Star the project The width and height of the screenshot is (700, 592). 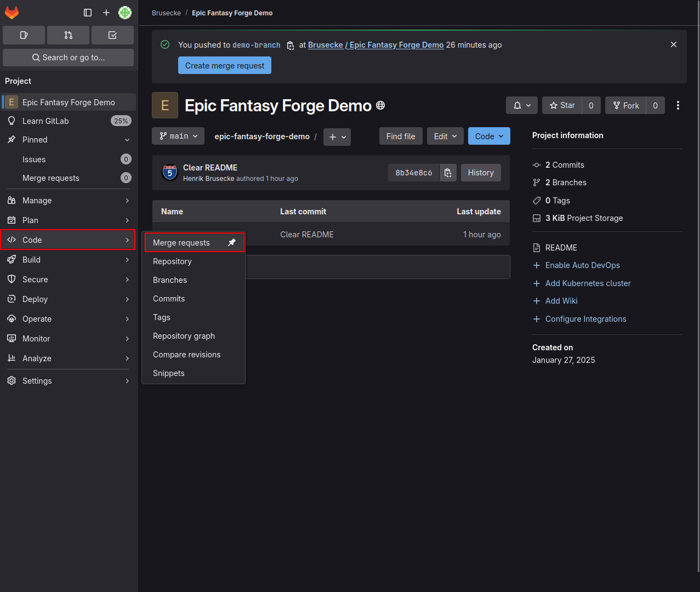[562, 105]
